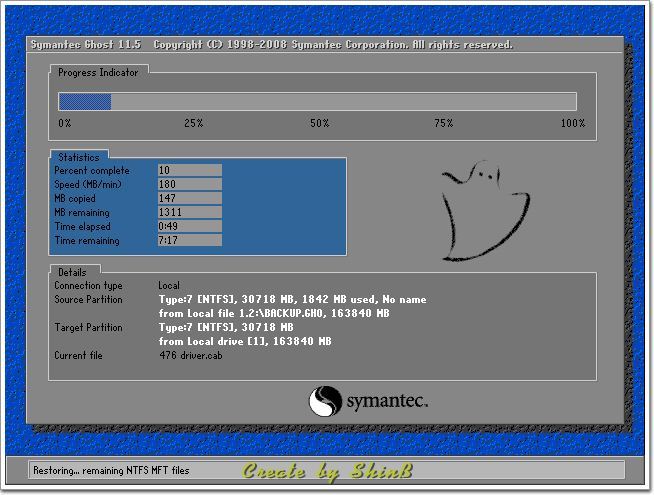The image size is (654, 495).
Task: Click the 0% progress scale label
Action: pos(65,123)
